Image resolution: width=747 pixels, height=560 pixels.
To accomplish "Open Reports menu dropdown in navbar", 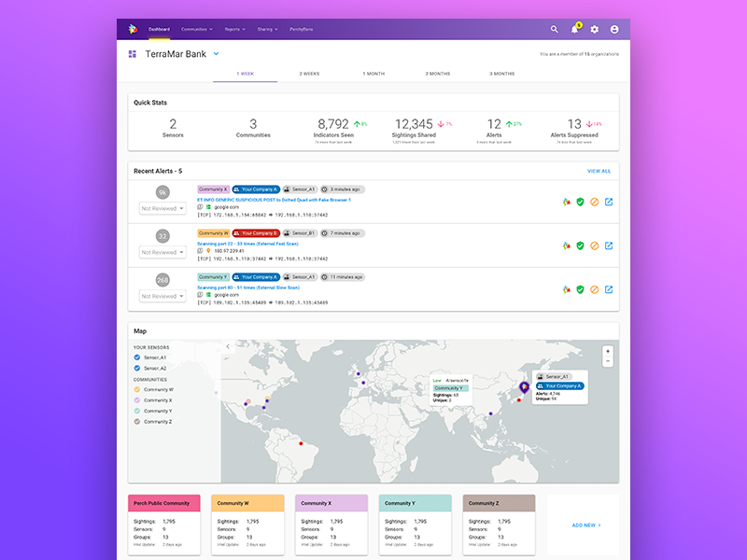I will click(x=235, y=29).
